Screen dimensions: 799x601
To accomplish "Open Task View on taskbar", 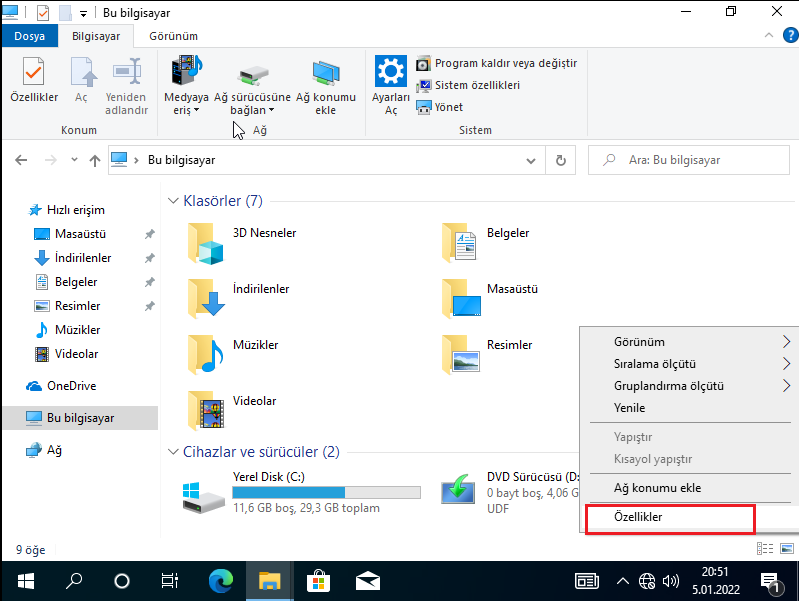I will pyautogui.click(x=170, y=581).
